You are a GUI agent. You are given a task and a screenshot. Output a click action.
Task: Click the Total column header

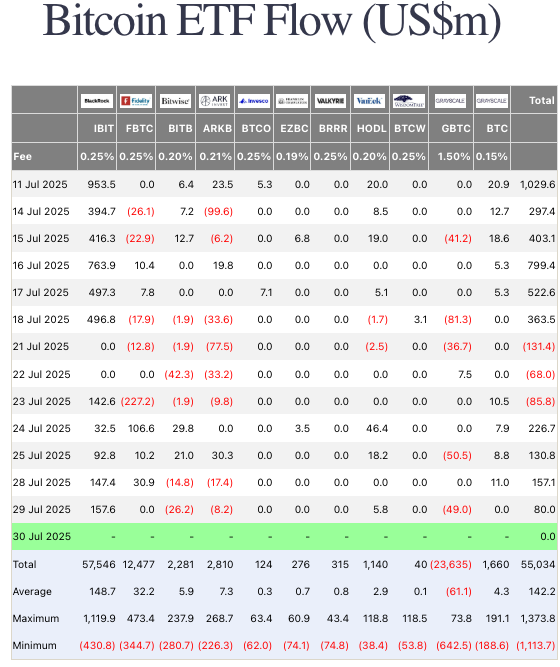542,101
